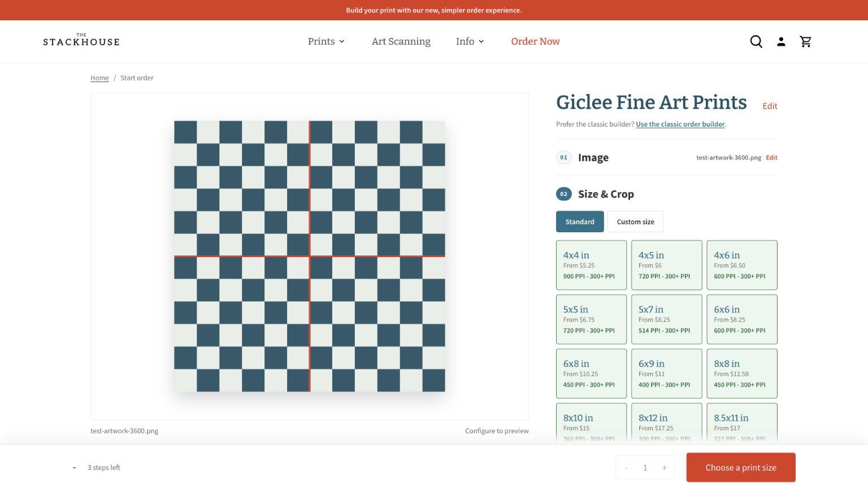This screenshot has width=868, height=490.
Task: Expand the Prints dropdown menu
Action: tap(326, 41)
